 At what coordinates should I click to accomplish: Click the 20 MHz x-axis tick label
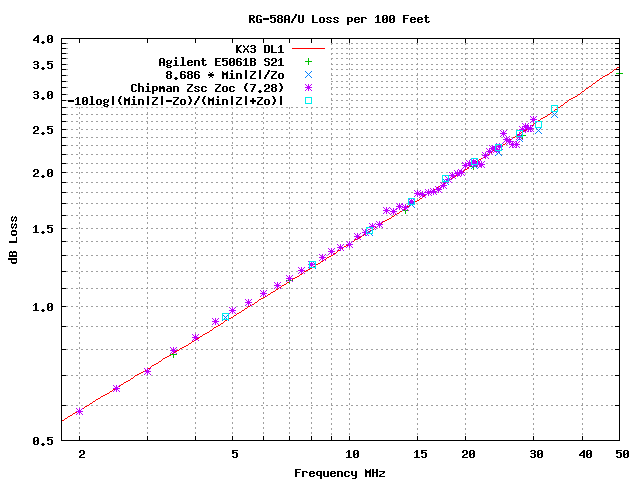click(469, 454)
